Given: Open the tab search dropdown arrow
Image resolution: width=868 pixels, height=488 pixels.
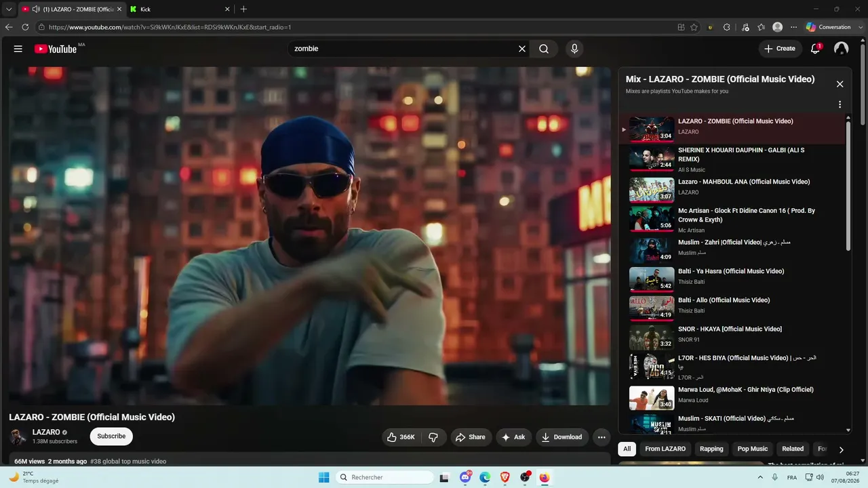Looking at the screenshot, I should (9, 9).
